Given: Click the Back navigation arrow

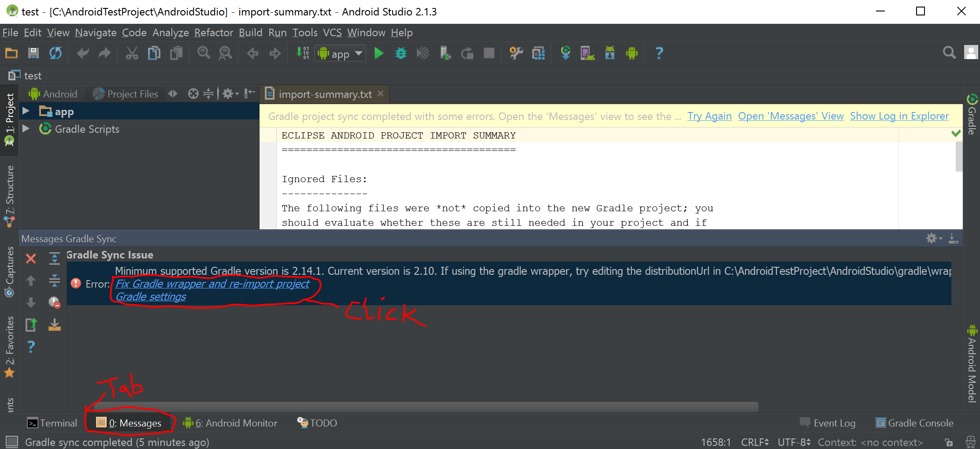Looking at the screenshot, I should (252, 53).
